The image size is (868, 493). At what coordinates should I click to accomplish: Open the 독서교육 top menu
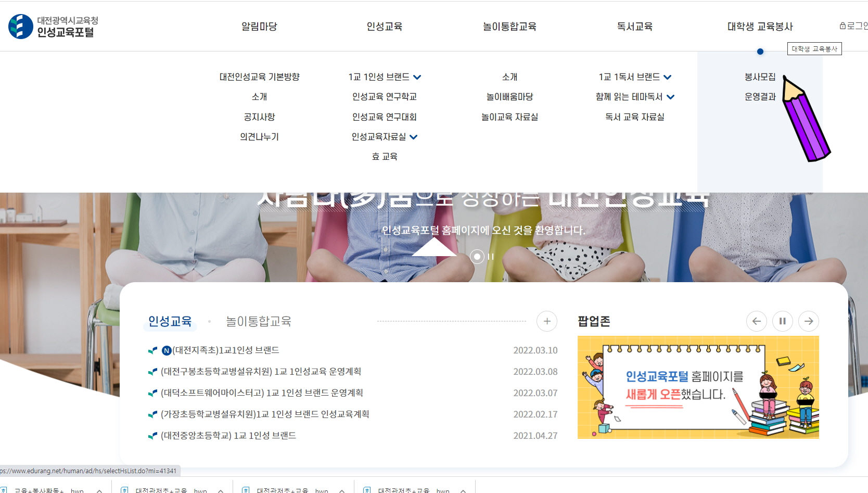634,27
